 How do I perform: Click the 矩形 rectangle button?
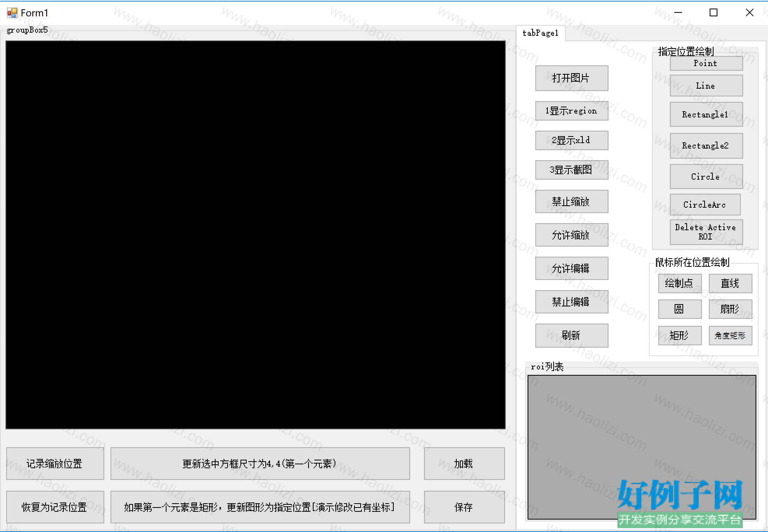(x=680, y=336)
